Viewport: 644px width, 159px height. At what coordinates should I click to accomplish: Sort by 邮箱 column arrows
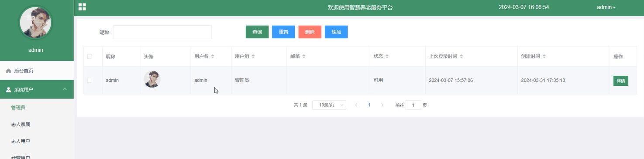click(303, 57)
